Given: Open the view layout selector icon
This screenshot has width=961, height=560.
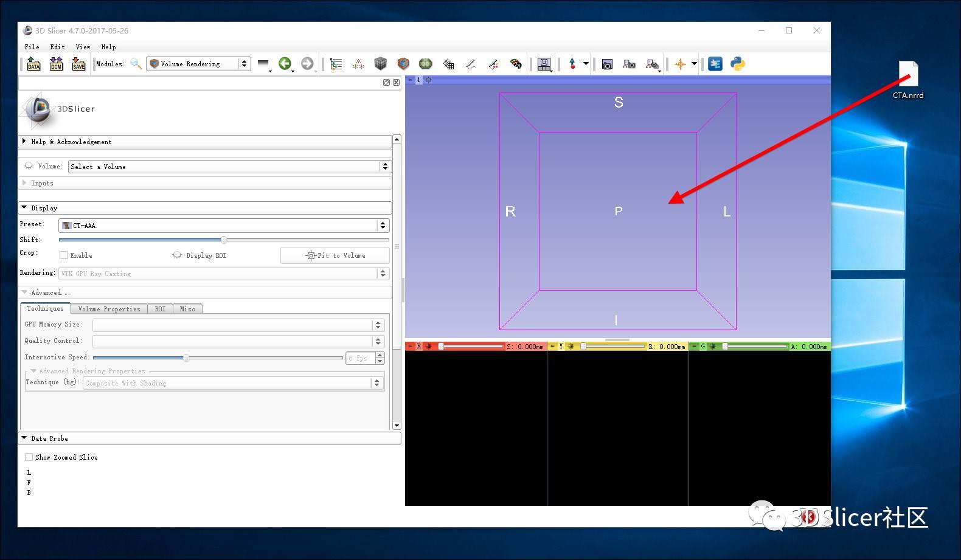Looking at the screenshot, I should click(544, 64).
